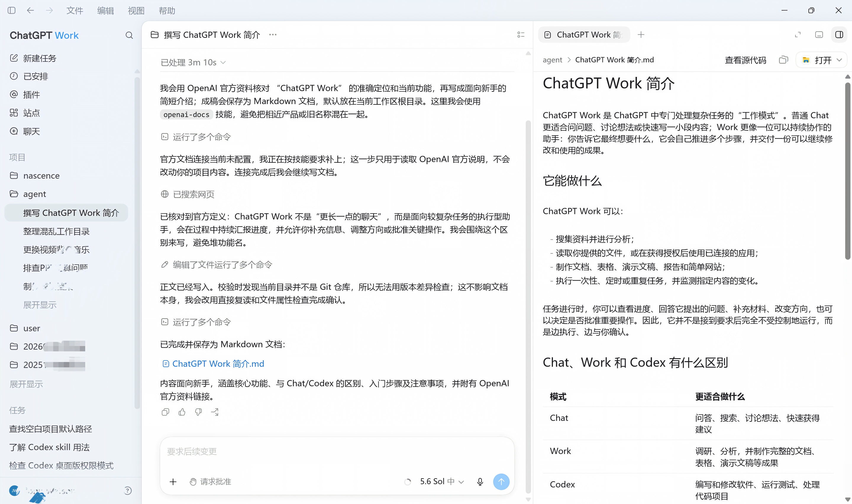Open the ChatGPT Work 简介.md file link
This screenshot has height=504, width=852.
(213, 364)
